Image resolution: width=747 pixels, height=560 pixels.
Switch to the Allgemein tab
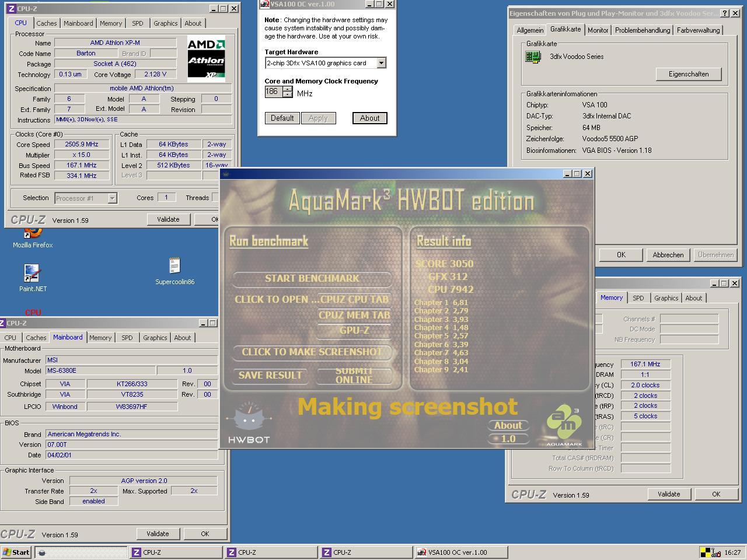[530, 30]
